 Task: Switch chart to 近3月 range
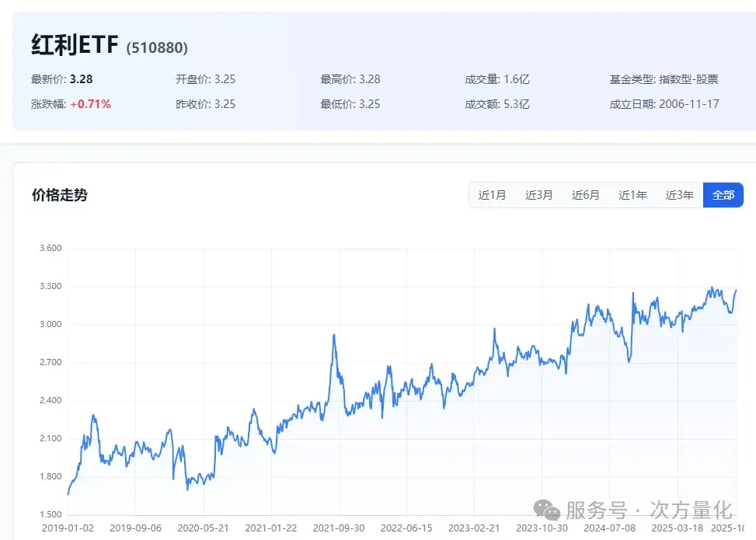pyautogui.click(x=538, y=195)
